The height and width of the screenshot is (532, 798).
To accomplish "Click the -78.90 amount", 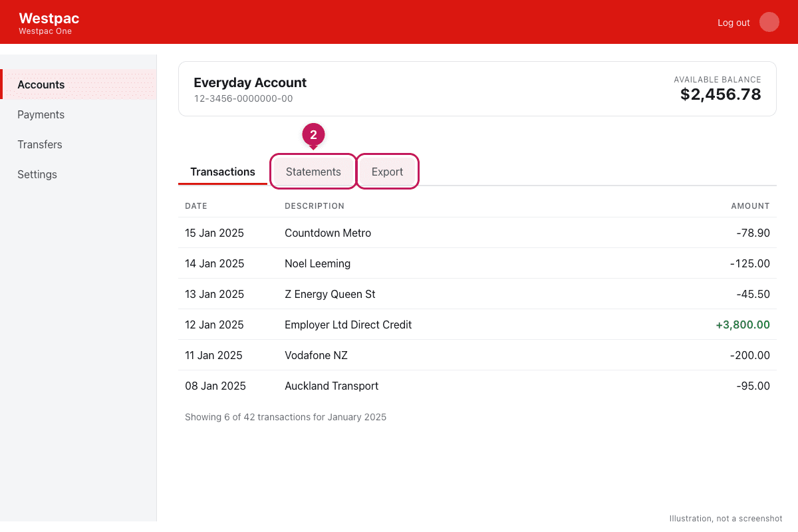I will pyautogui.click(x=753, y=233).
